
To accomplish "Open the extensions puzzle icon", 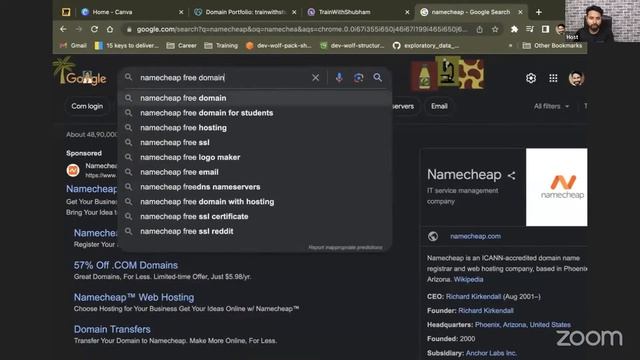I will (514, 29).
